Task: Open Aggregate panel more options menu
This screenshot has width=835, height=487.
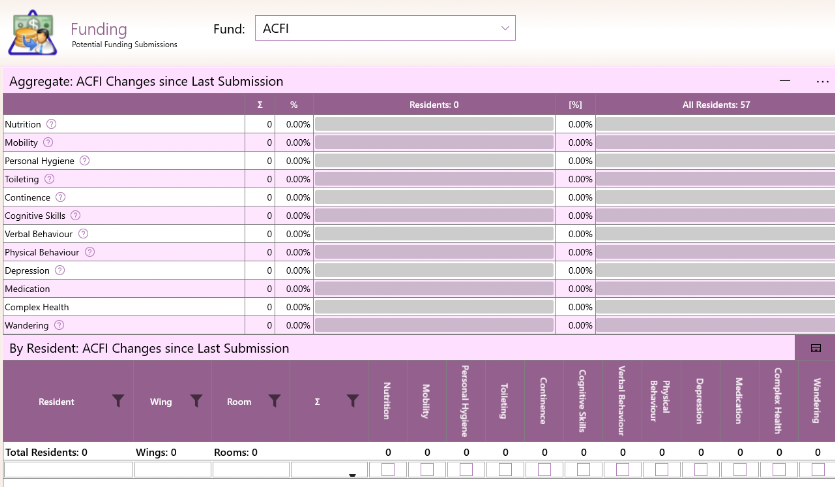Action: 822,81
